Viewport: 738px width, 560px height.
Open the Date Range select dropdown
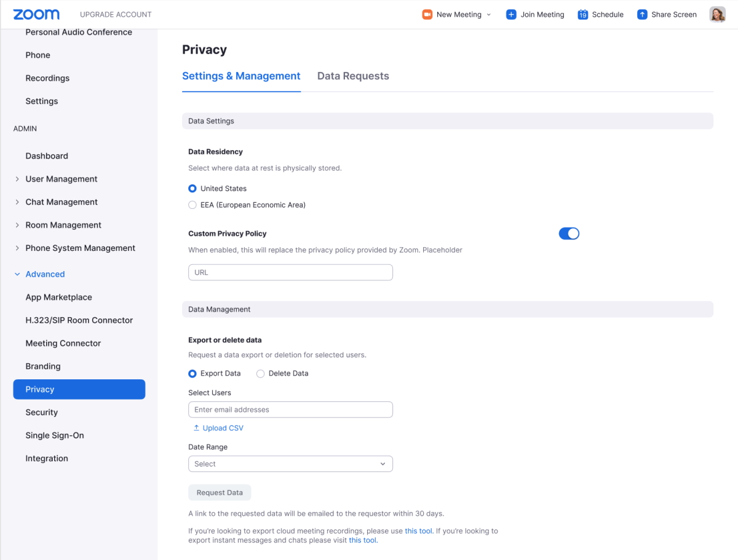(x=290, y=464)
